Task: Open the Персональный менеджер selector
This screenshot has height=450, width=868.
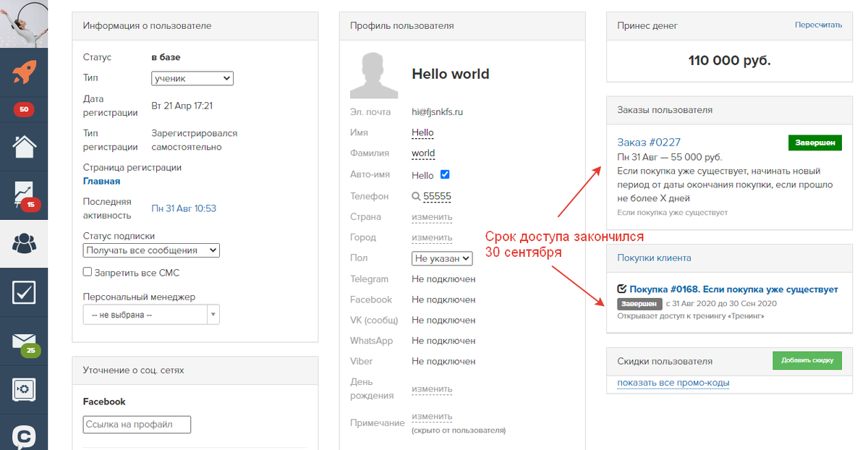Action: [151, 315]
